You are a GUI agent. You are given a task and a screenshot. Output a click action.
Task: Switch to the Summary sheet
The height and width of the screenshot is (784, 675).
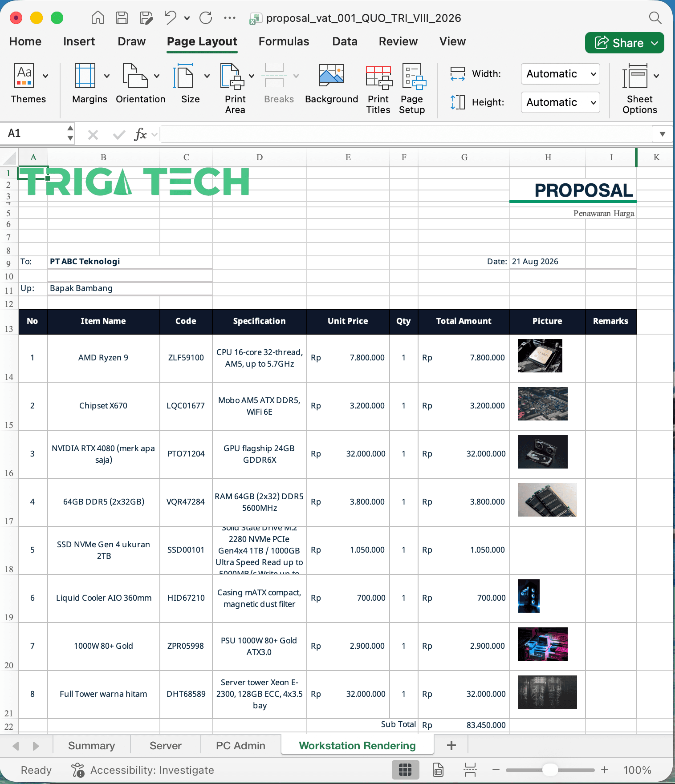tap(91, 745)
